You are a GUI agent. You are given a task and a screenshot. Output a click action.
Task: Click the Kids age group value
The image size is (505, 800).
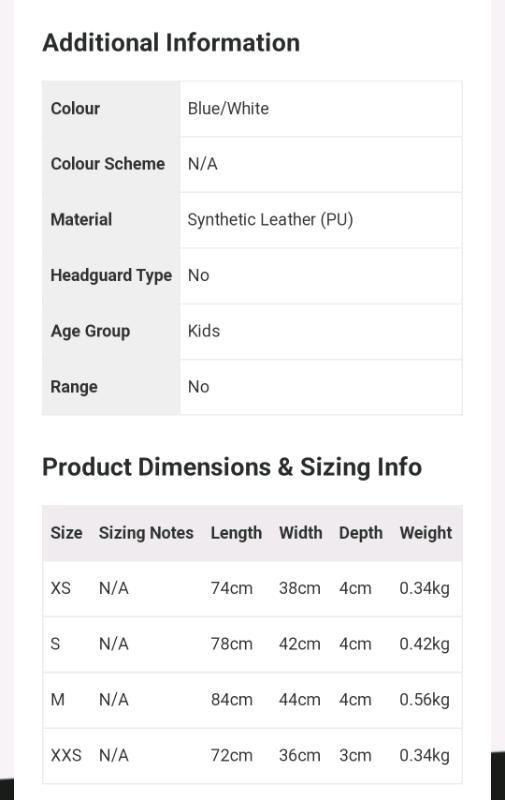tap(204, 331)
